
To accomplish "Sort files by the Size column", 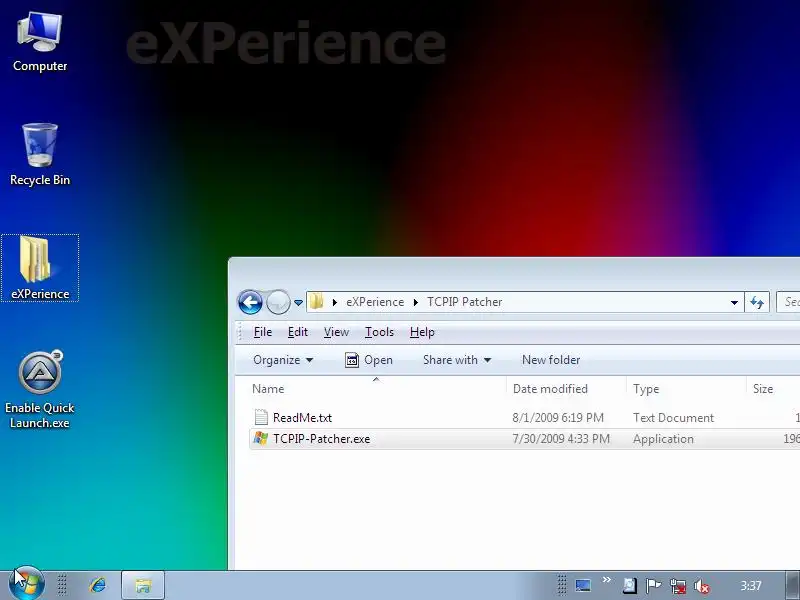I will [773, 389].
